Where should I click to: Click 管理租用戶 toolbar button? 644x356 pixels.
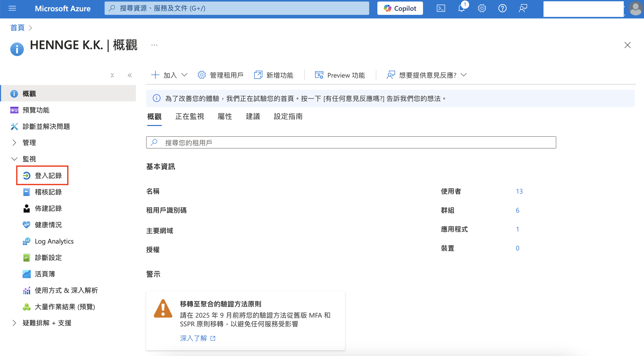[x=220, y=75]
